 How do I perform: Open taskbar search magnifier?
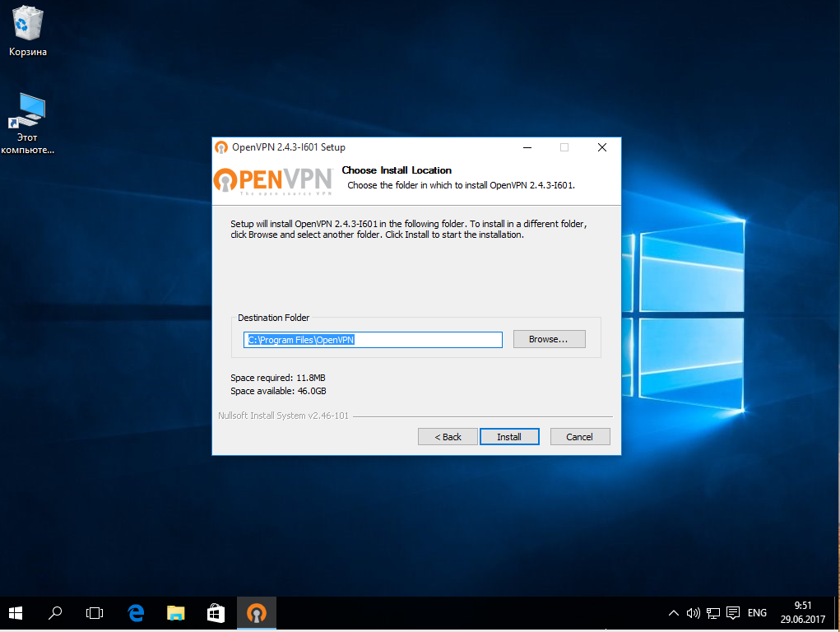(55, 613)
